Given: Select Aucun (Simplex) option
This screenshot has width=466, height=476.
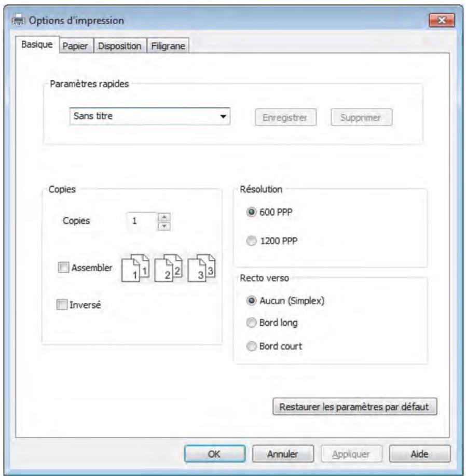Looking at the screenshot, I should pyautogui.click(x=252, y=300).
